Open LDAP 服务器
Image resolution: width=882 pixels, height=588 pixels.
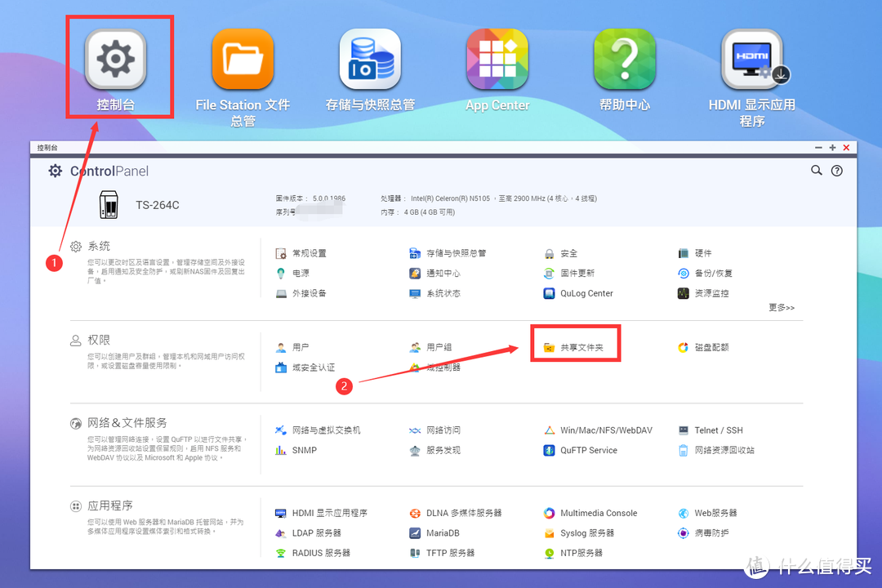(x=308, y=532)
